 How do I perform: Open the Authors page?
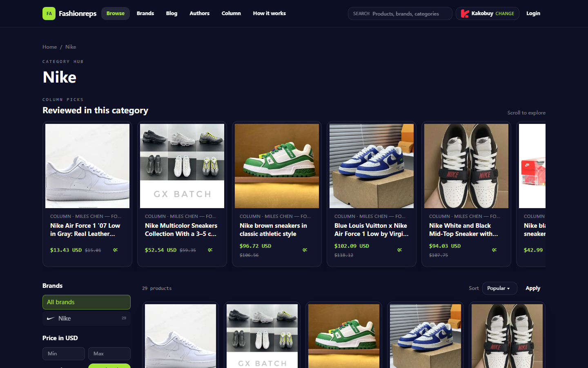pos(199,13)
